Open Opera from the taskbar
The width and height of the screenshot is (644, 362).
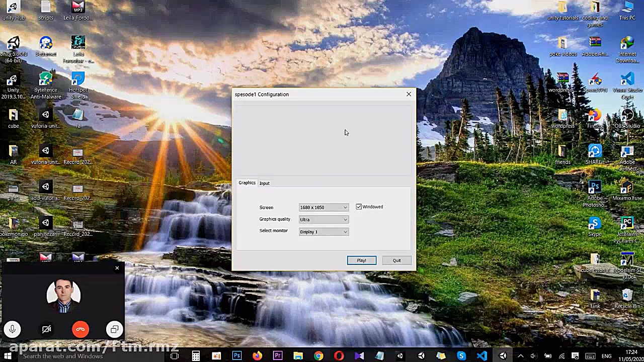[x=339, y=356]
